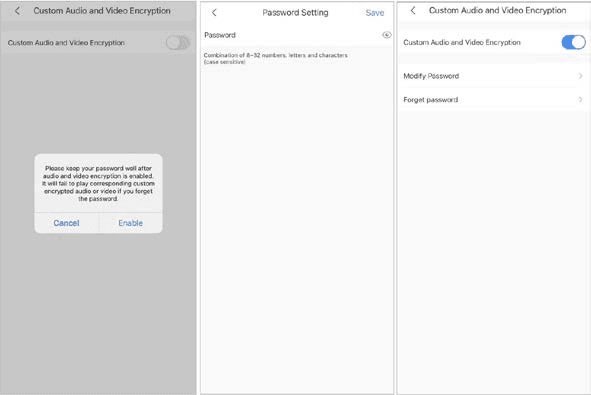
Task: Show password with the eye icon
Action: [387, 35]
